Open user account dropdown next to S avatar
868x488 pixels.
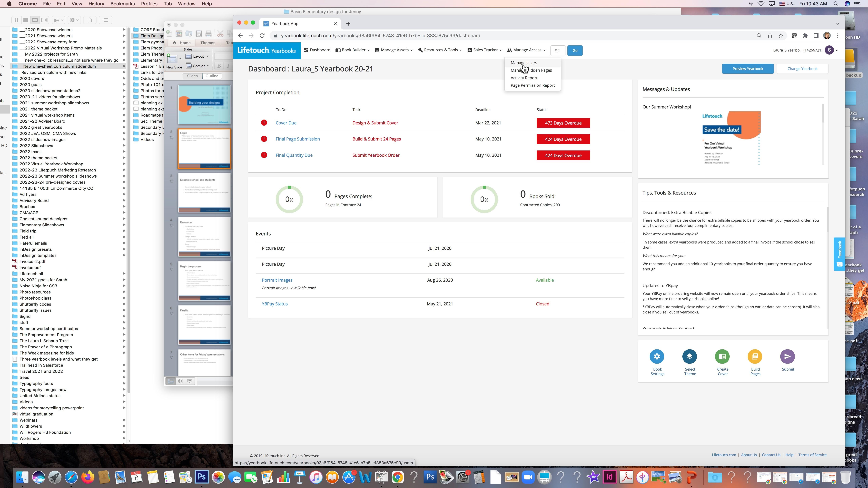(837, 50)
